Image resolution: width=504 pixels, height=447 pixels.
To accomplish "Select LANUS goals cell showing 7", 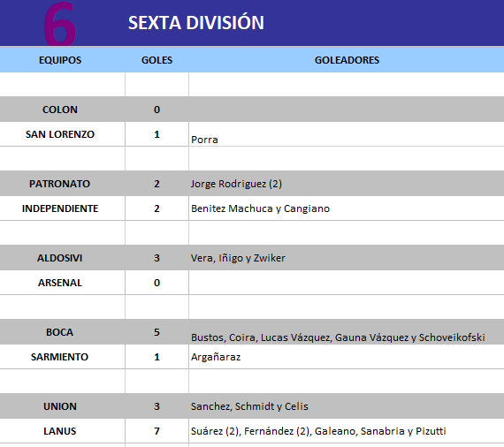I will (x=157, y=431).
